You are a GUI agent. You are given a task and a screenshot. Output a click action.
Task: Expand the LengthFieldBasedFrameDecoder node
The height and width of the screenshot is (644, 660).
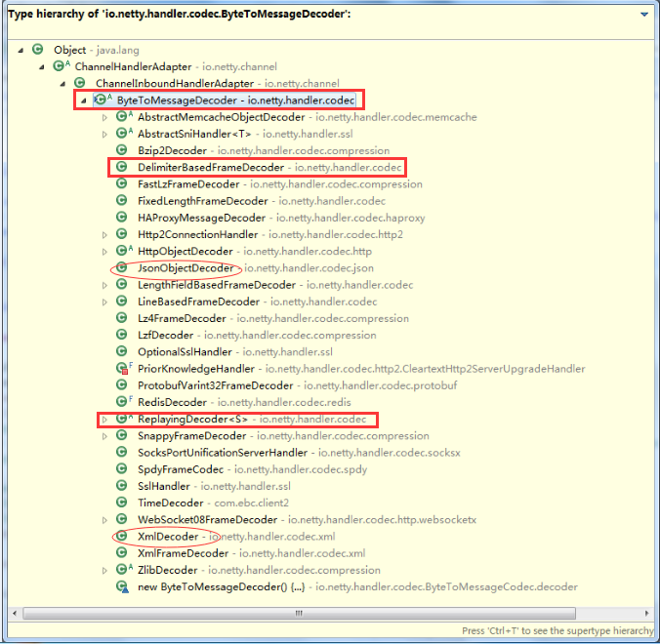point(104,286)
